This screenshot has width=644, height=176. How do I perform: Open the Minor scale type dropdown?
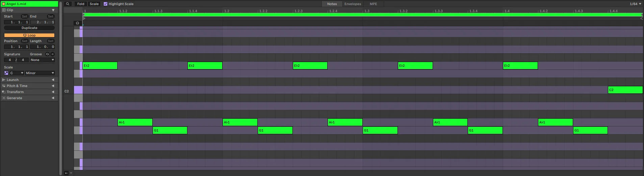(40, 73)
